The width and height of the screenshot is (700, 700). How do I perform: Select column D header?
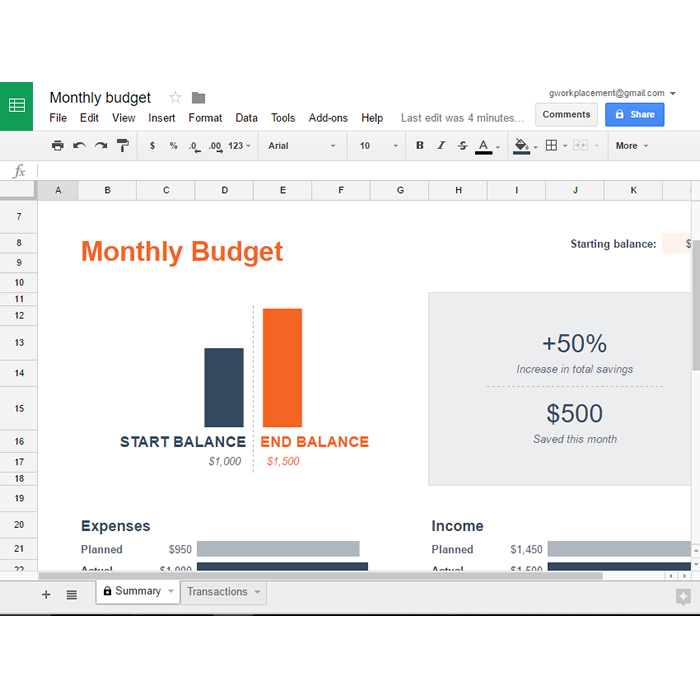[225, 191]
